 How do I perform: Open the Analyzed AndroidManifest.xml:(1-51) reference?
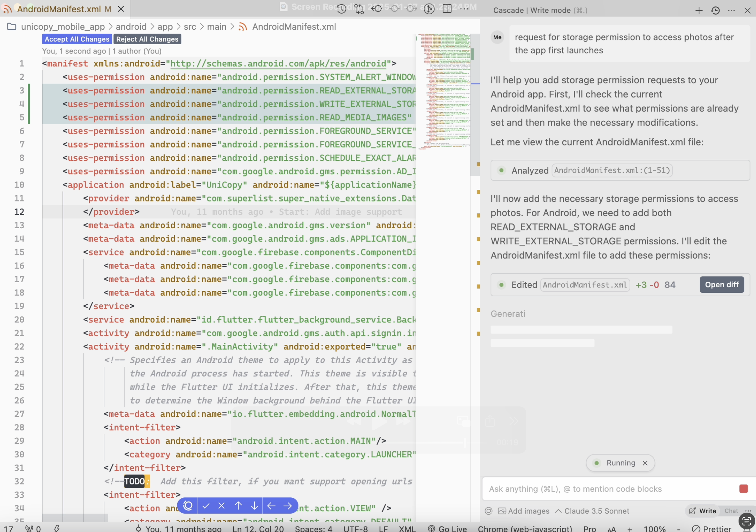612,170
